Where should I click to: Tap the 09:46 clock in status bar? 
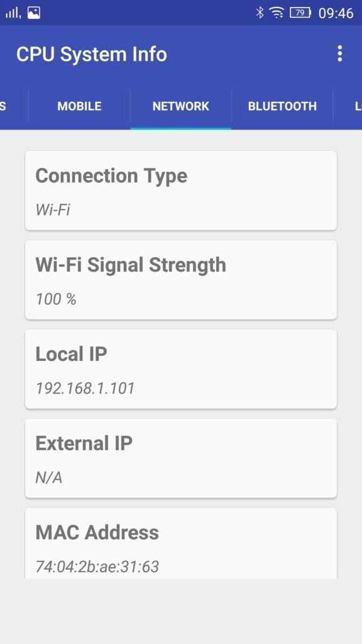tap(336, 13)
